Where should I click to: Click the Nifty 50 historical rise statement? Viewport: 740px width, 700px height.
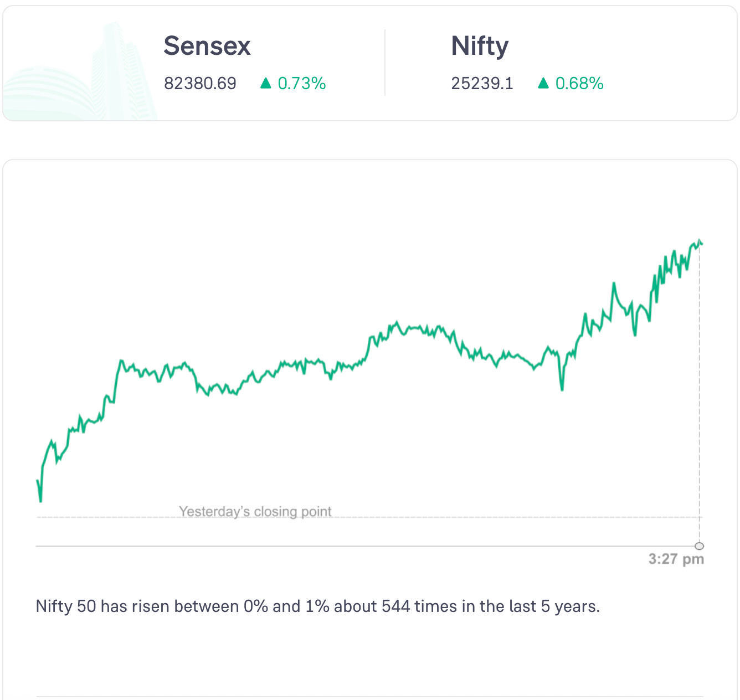(x=317, y=606)
